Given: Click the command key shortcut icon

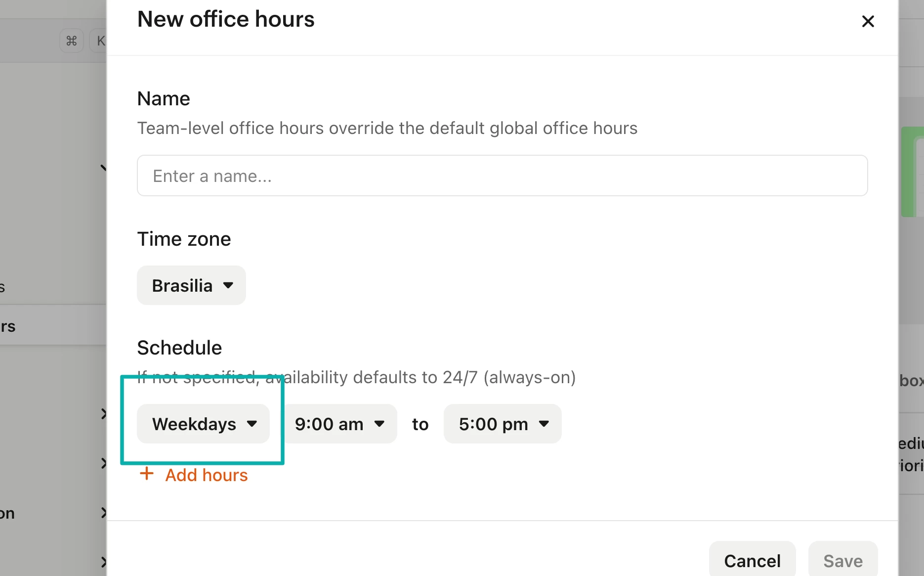Looking at the screenshot, I should click(x=72, y=41).
